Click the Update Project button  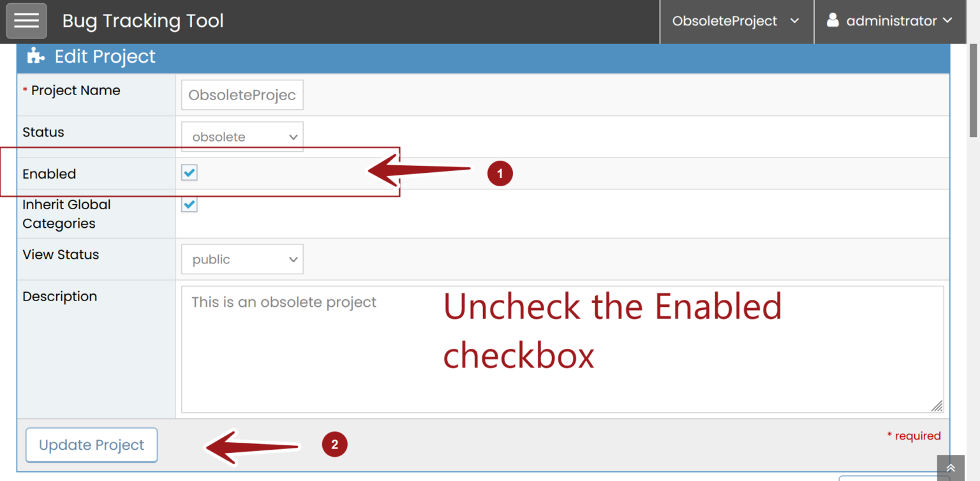(x=91, y=445)
